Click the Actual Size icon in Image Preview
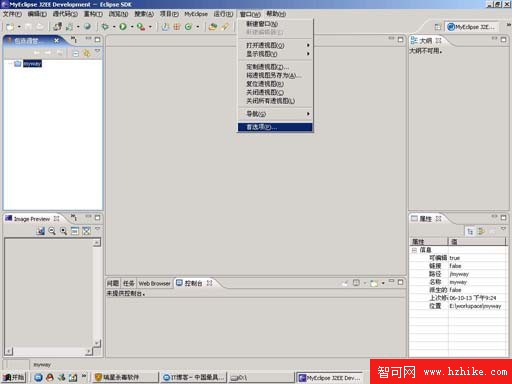This screenshot has height=384, width=512. (75, 231)
